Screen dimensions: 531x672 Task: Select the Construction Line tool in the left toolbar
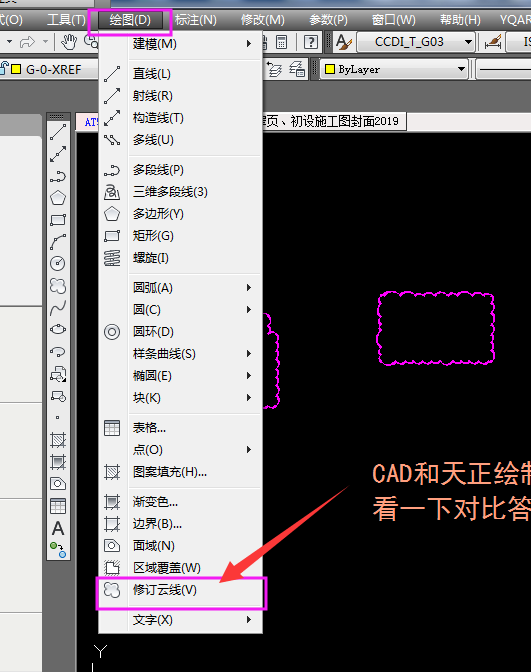[58, 154]
